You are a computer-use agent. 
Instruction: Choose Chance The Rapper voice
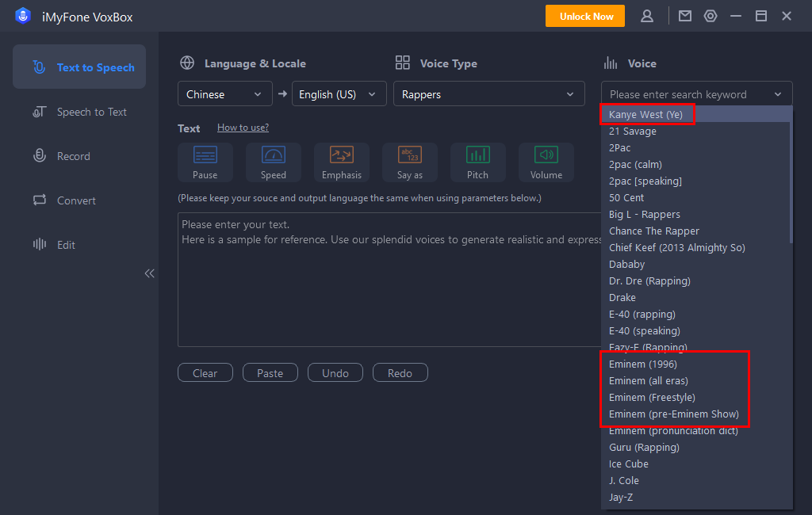696,231
